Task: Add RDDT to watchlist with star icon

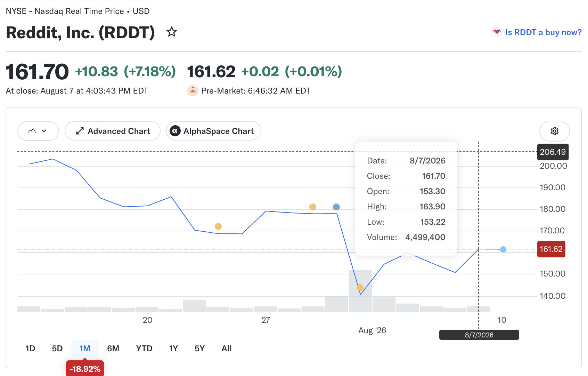Action: tap(172, 32)
